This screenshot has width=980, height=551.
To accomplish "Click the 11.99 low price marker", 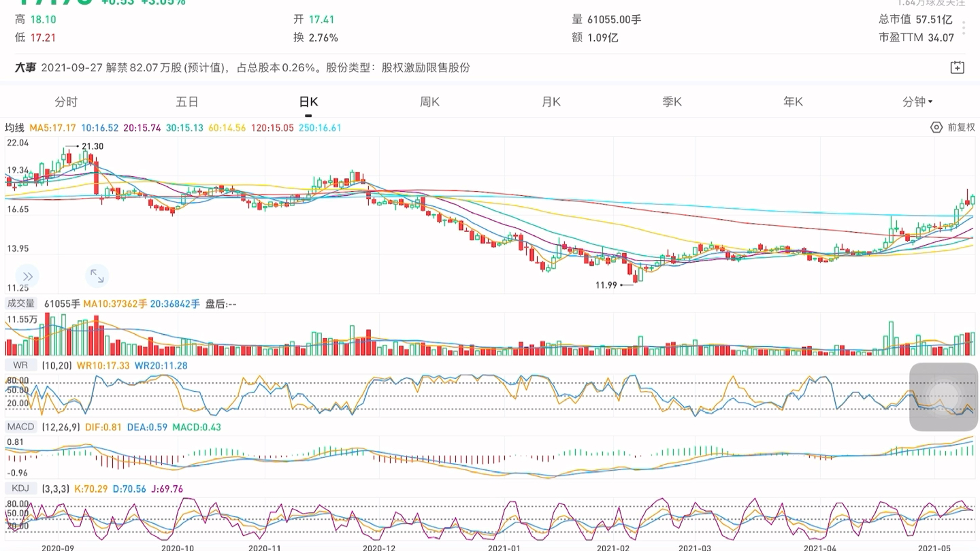I will click(x=606, y=285).
